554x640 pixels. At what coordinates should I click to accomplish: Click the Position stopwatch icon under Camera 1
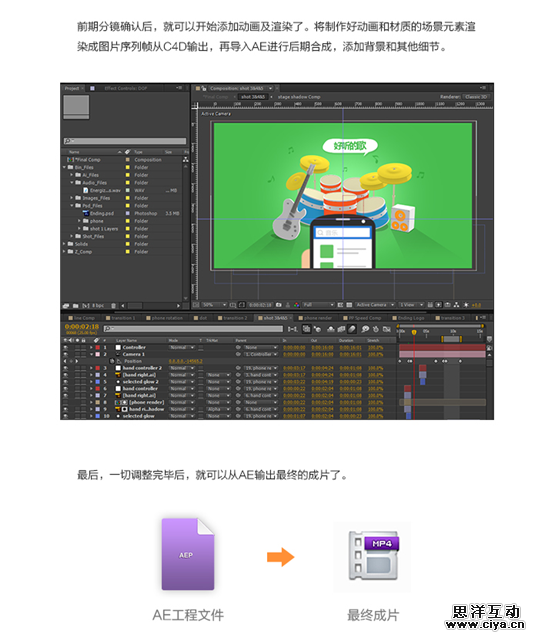(112, 361)
